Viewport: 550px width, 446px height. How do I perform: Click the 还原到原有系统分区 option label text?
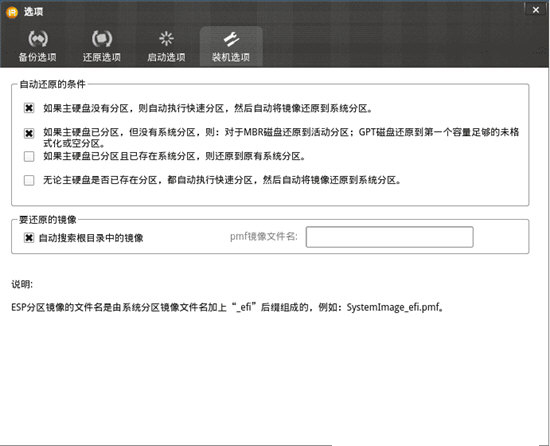tap(174, 156)
